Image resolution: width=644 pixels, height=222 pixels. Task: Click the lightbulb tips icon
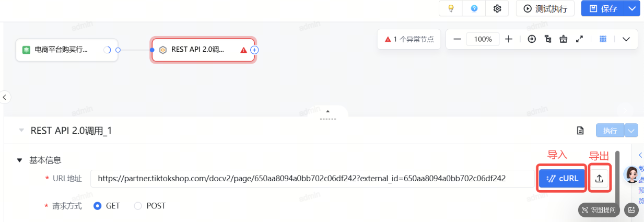451,8
